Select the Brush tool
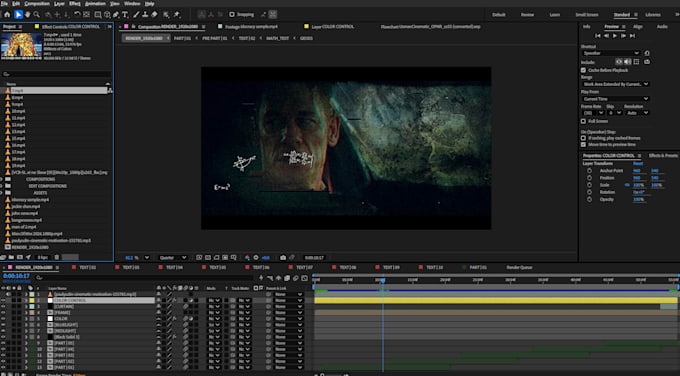 coord(136,15)
